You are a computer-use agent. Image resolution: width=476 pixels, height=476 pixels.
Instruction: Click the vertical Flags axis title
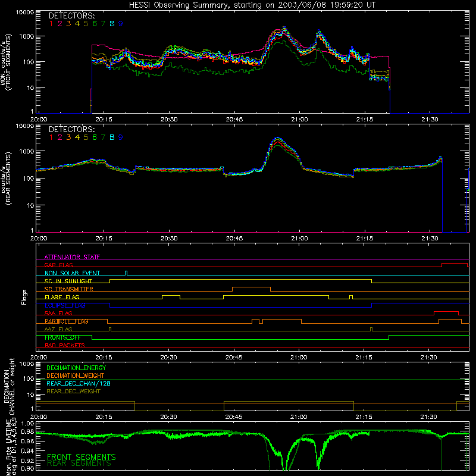pos(24,297)
